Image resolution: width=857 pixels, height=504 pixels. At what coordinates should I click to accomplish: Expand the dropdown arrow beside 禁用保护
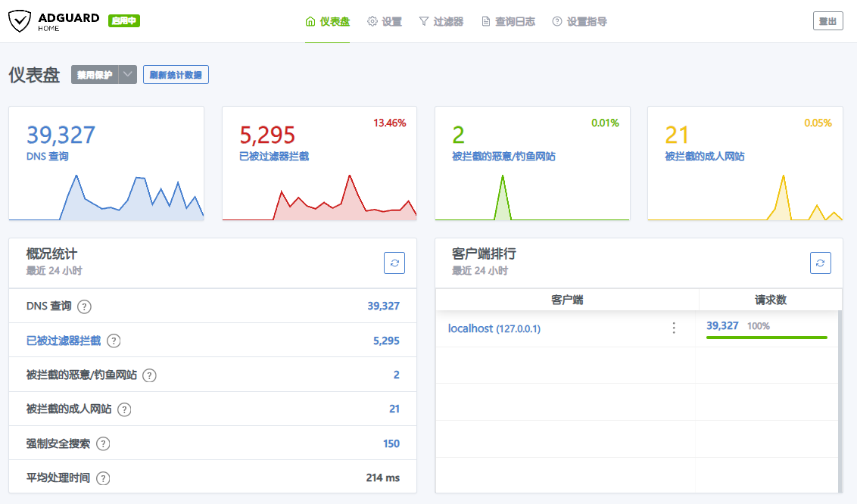pos(128,75)
